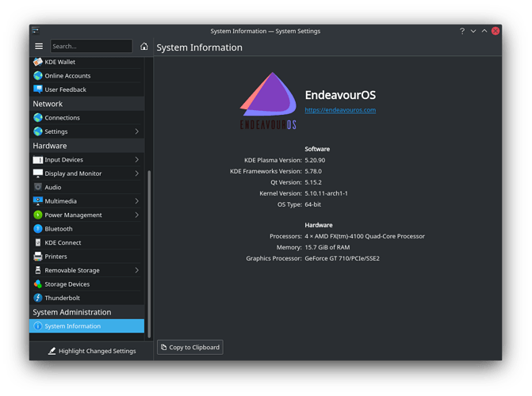Click the GeForce GT 710/PCIe/SSE2 text
Viewport: 532px width, 396px height.
[342, 259]
